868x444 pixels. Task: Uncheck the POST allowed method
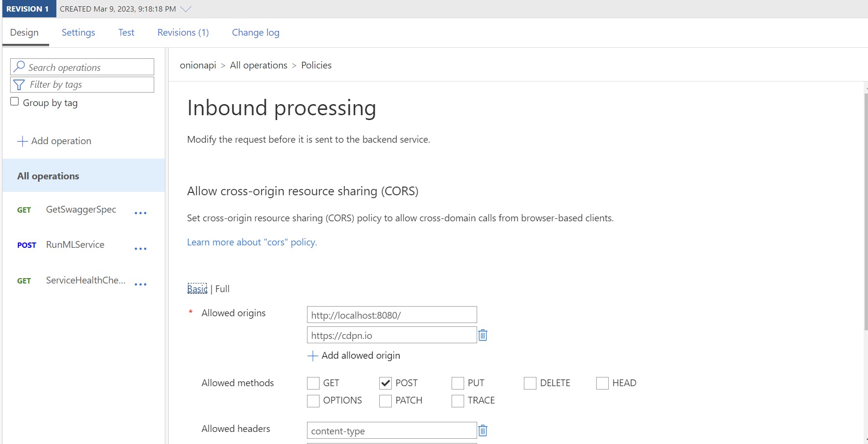point(386,383)
